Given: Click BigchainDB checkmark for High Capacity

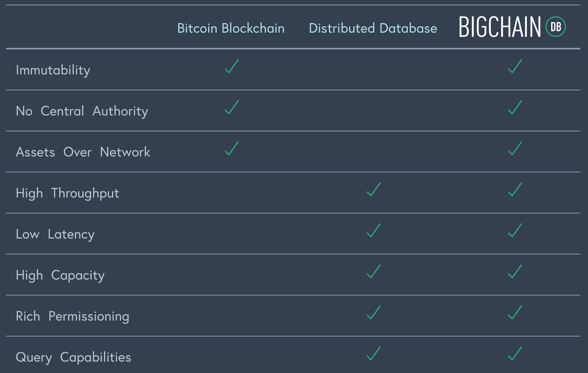Looking at the screenshot, I should point(515,272).
